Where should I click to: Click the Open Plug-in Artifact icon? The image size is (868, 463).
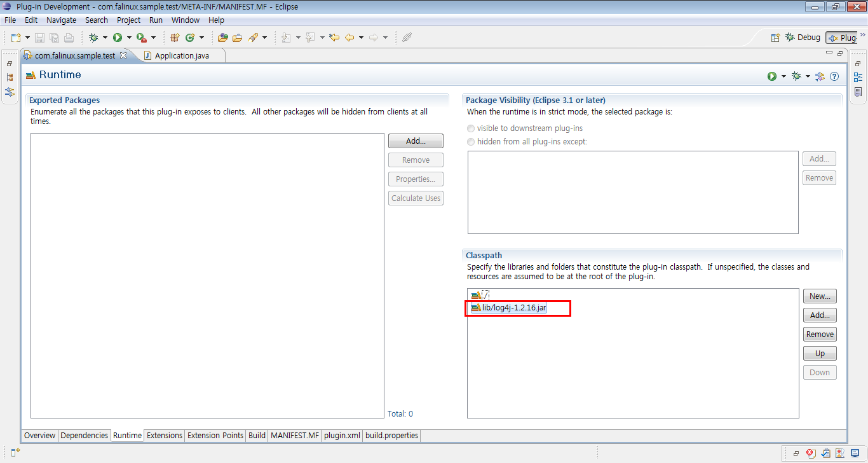pos(223,38)
